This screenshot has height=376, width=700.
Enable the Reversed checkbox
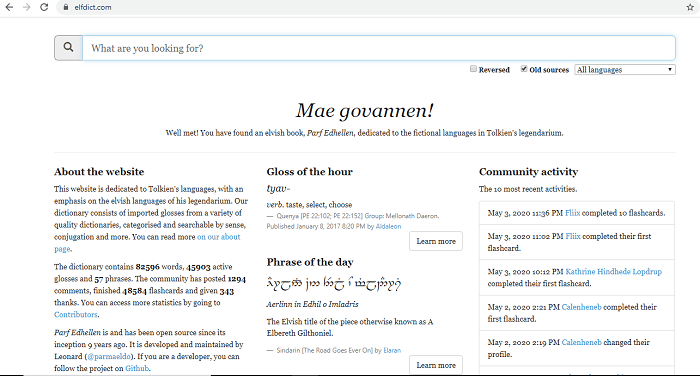click(473, 69)
